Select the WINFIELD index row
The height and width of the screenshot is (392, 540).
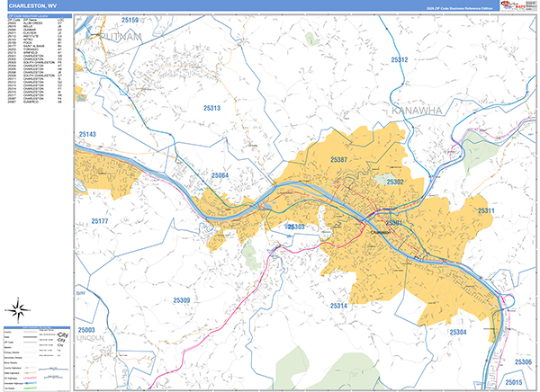pos(35,53)
